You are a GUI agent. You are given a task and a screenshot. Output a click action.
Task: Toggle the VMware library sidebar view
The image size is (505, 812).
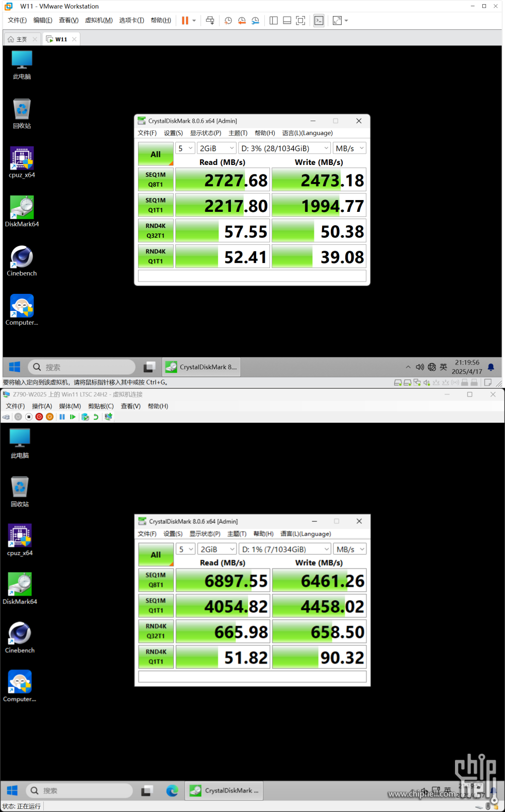274,21
